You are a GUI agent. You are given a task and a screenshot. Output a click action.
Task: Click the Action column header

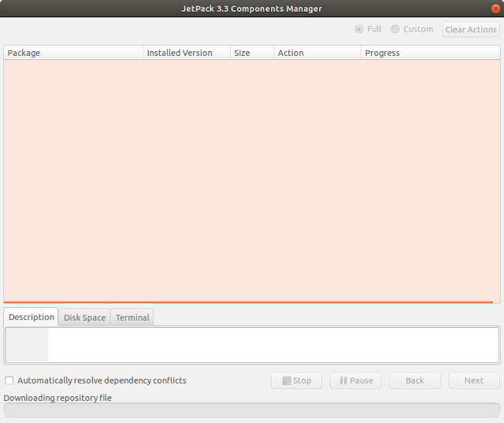317,53
